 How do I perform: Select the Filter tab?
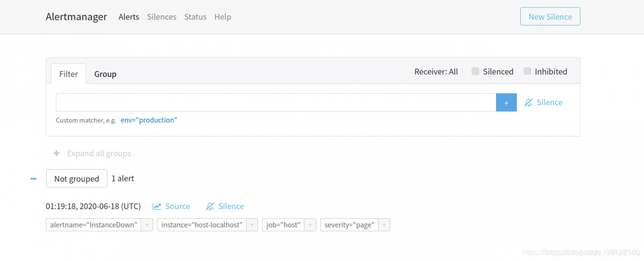tap(68, 74)
